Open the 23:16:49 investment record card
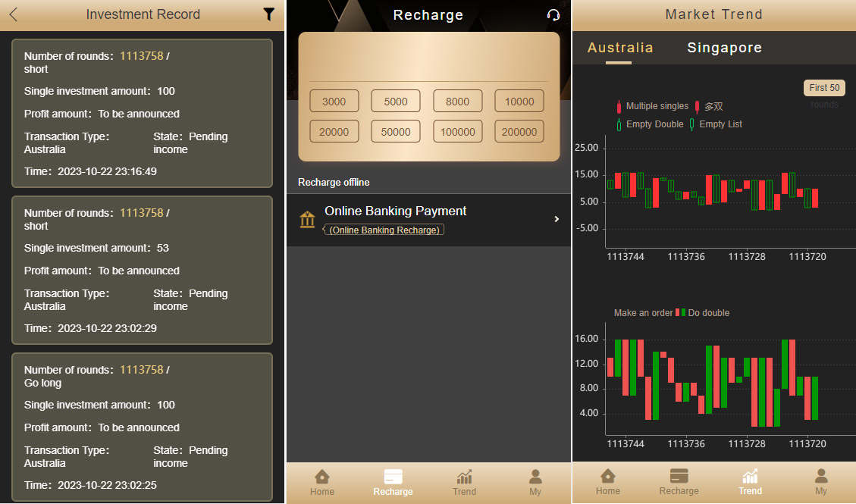 pos(142,113)
